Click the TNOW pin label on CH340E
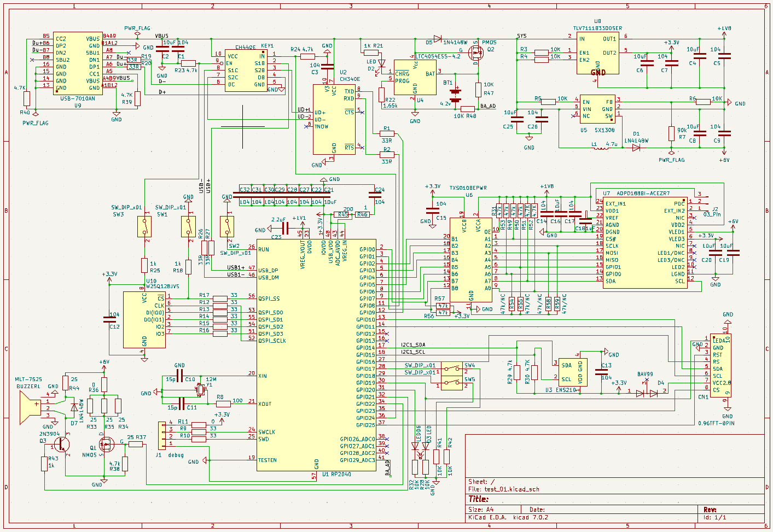The height and width of the screenshot is (532, 773). click(321, 126)
